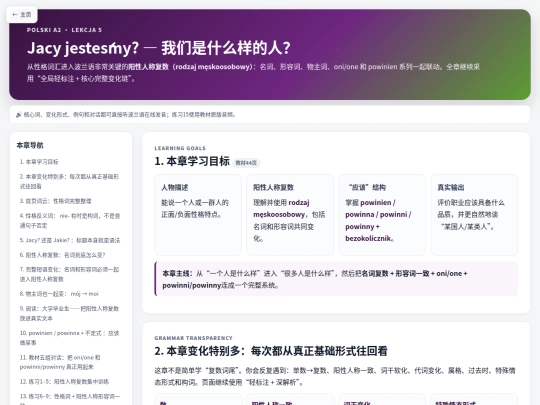Open nav link 9 reading 大学毕业生
This screenshot has height=405, width=540.
tap(69, 313)
